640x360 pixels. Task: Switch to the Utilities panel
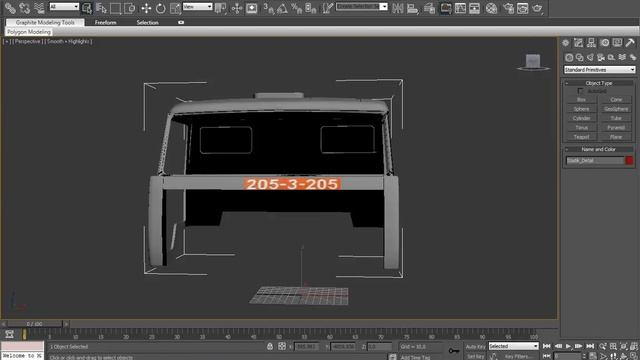[630, 42]
